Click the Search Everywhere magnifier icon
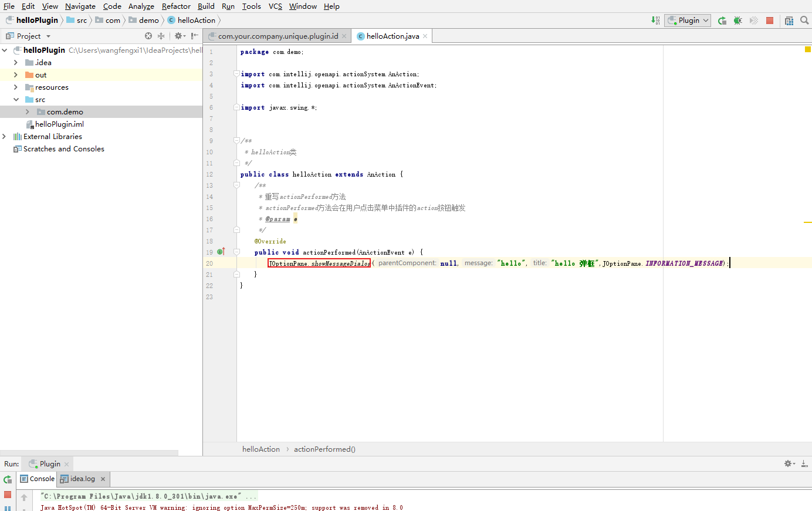This screenshot has height=511, width=812. tap(804, 21)
